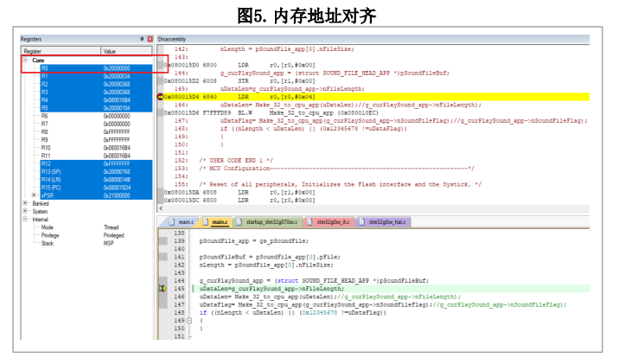Viewport: 619px width, 364px height.
Task: Expand the Banked register group
Action: coord(25,203)
